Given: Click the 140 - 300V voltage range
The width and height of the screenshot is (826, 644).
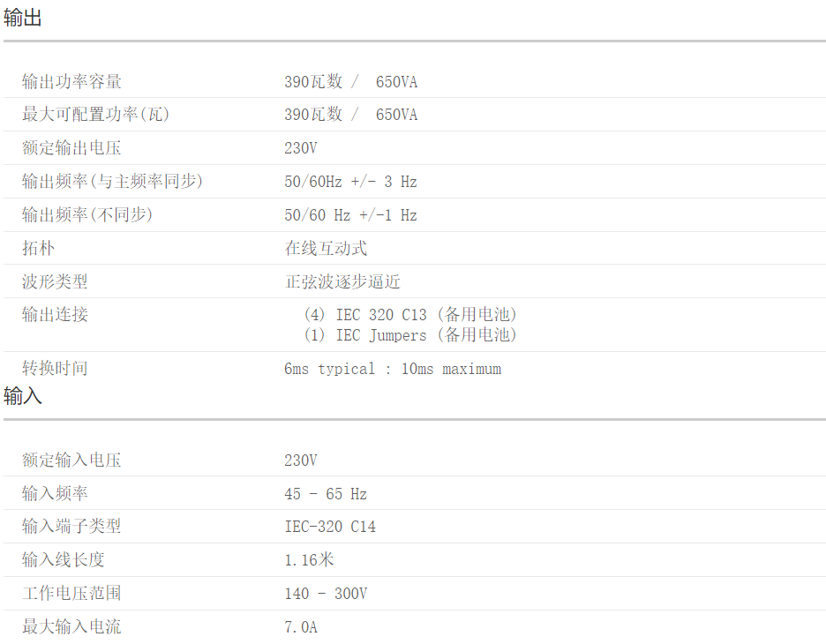Looking at the screenshot, I should [x=326, y=594].
